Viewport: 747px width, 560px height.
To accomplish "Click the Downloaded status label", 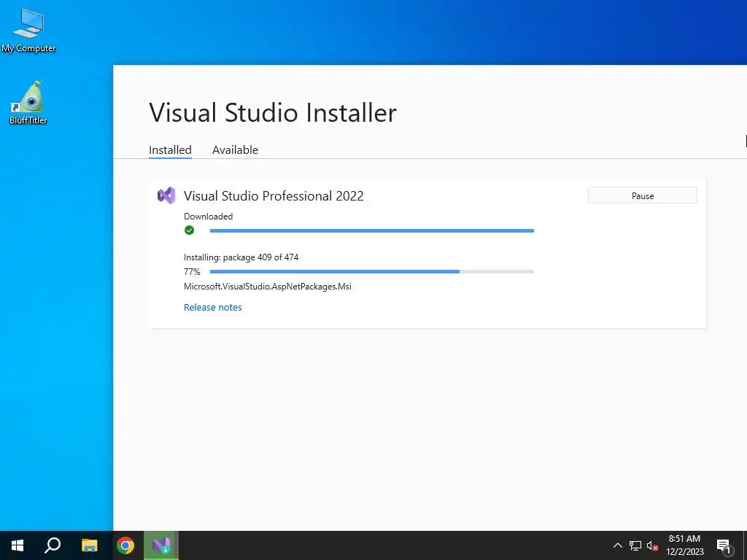I will (208, 216).
